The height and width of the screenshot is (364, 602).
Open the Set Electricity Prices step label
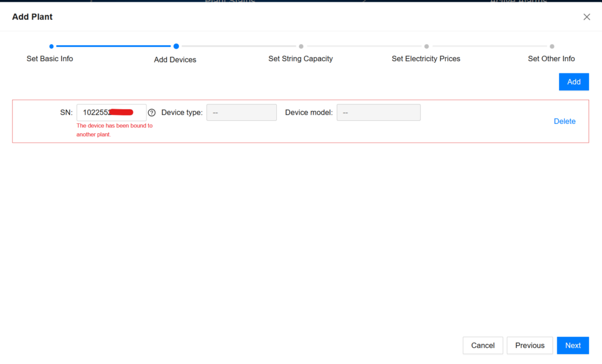[x=426, y=59]
